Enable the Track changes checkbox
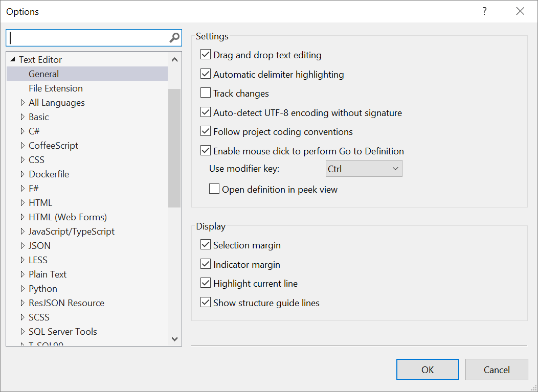Screen dimensions: 538x392 (x=206, y=93)
